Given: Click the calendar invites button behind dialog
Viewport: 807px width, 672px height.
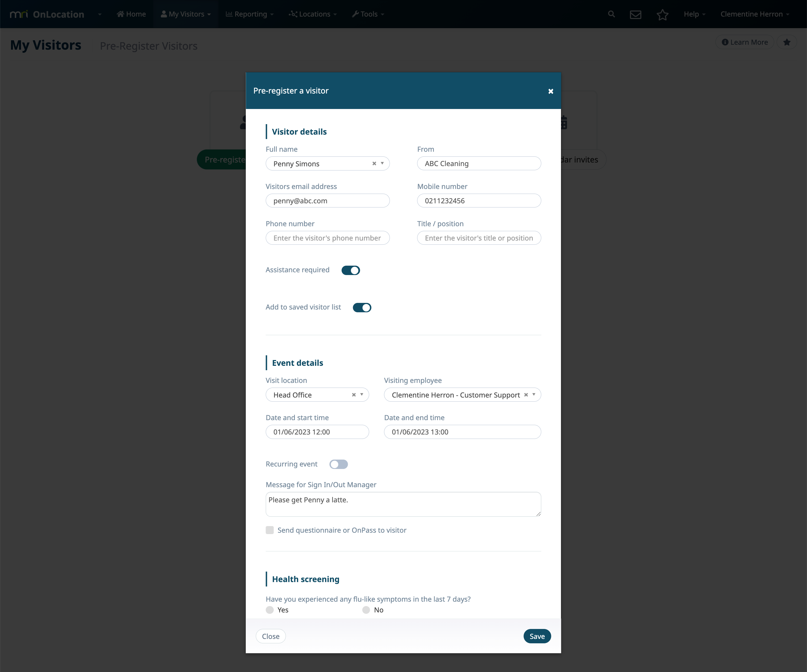Looking at the screenshot, I should pyautogui.click(x=583, y=159).
